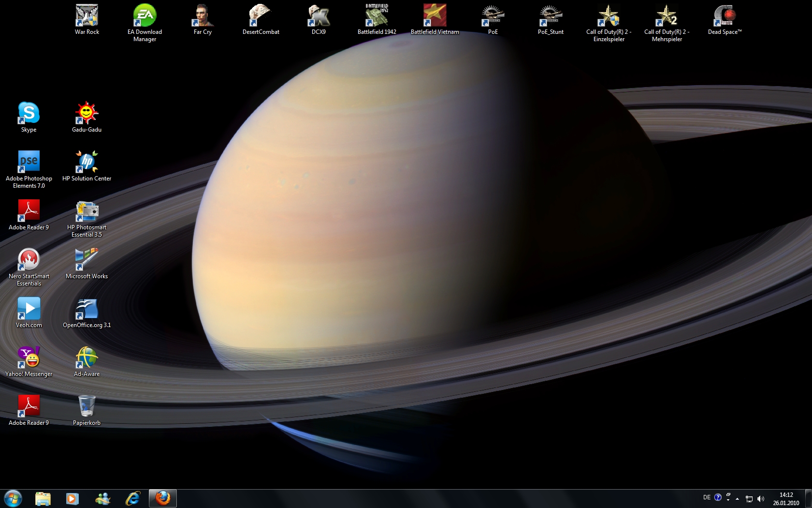Open Firefox from the taskbar

click(x=163, y=498)
